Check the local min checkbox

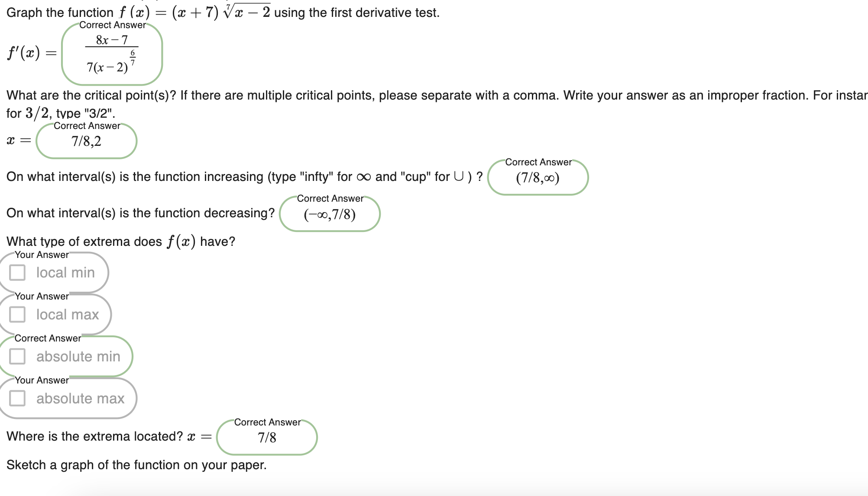(x=16, y=272)
